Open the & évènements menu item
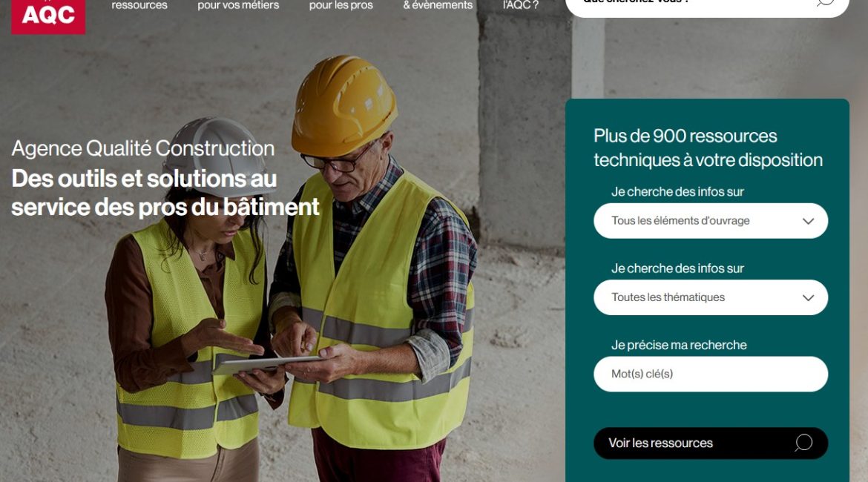Image resolution: width=868 pixels, height=482 pixels. pos(438,5)
